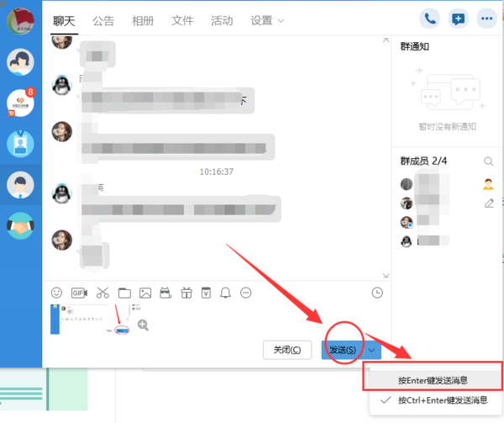Open the three-dots more options button
Screen dimensions: 504x423
pos(486,19)
